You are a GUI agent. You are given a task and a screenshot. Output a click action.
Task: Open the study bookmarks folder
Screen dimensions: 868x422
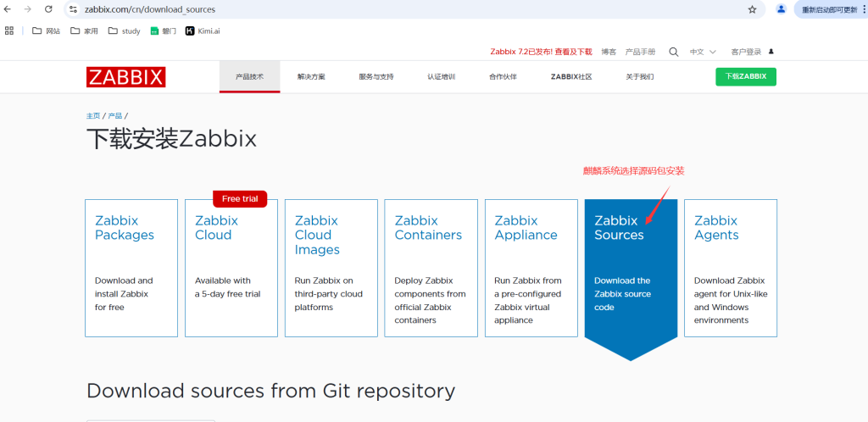[x=125, y=31]
